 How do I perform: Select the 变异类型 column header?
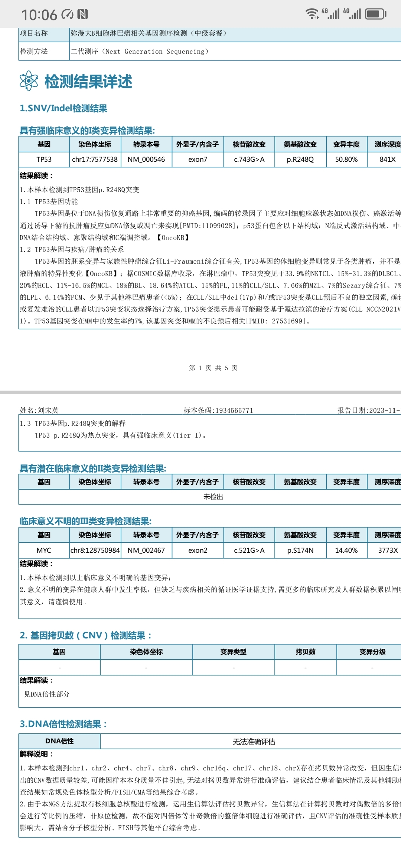(x=234, y=652)
